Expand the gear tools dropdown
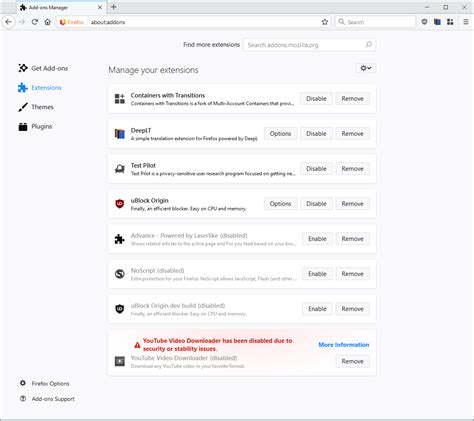The height and width of the screenshot is (421, 474). point(366,68)
